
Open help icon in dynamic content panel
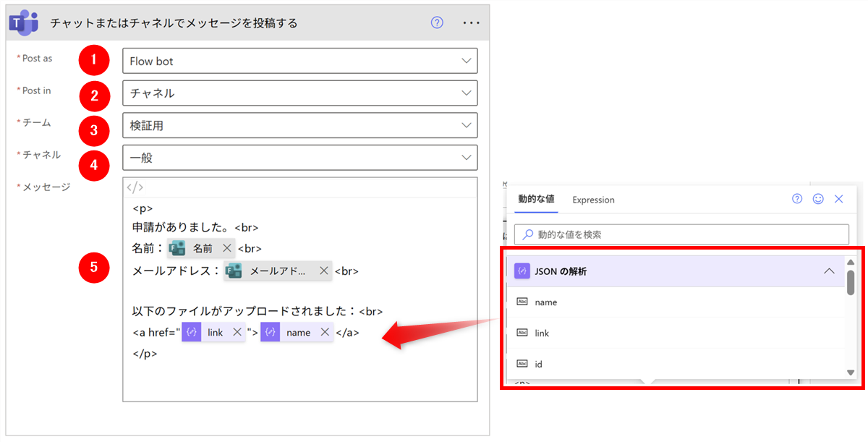[x=797, y=199]
